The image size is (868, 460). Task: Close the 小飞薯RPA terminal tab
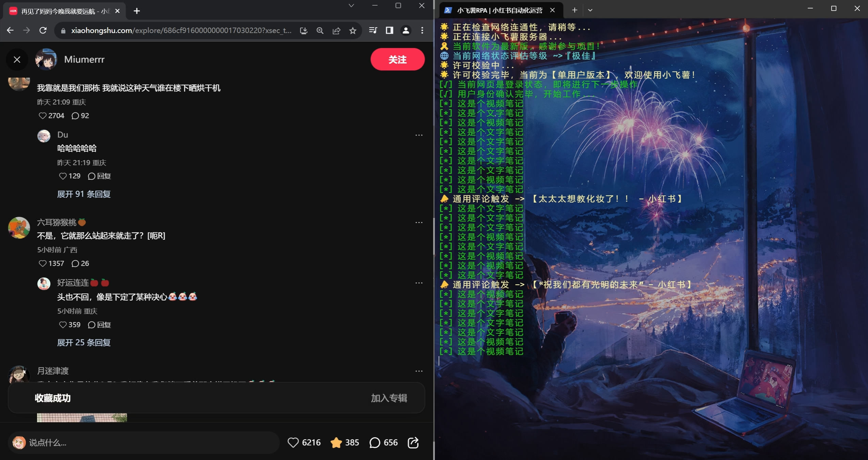pyautogui.click(x=552, y=10)
